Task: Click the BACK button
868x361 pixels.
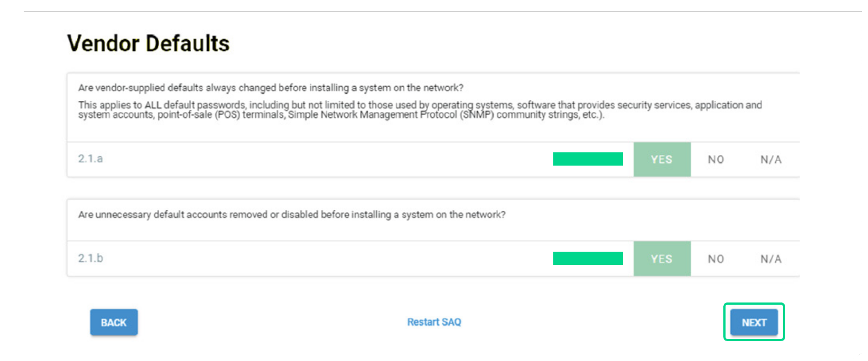Action: click(x=114, y=322)
